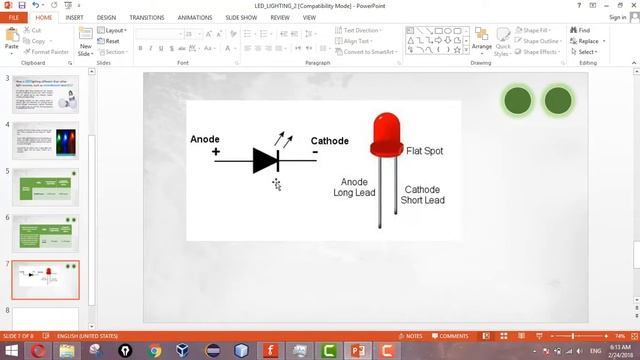Open the Select dropdown in Editing
Screen dimensions: 640x360
pos(584,52)
